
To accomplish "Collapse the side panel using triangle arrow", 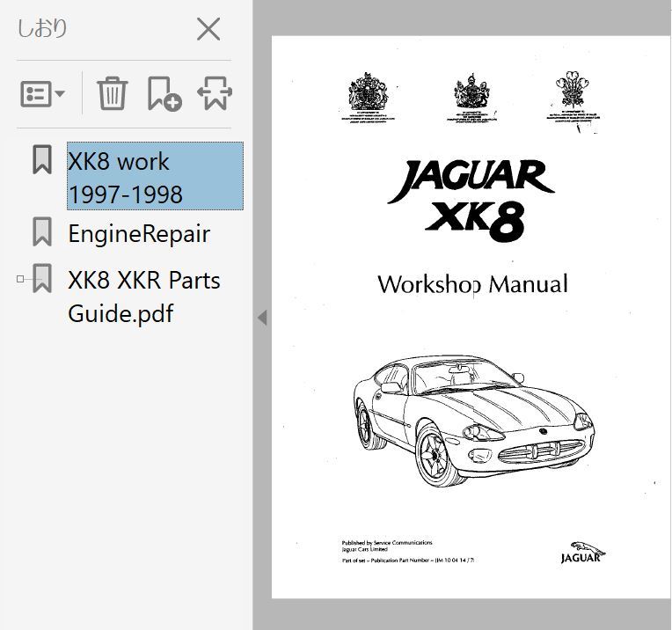I will point(261,318).
